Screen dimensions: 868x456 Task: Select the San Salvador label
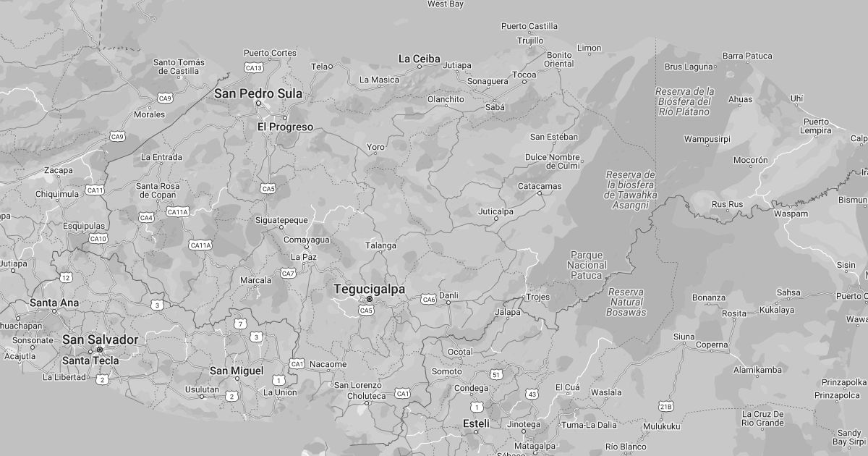coord(100,339)
